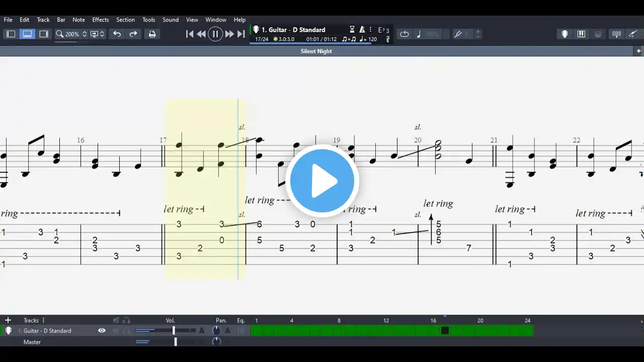The height and width of the screenshot is (362, 644).
Task: Select the Silent Night document tab
Action: tap(316, 51)
